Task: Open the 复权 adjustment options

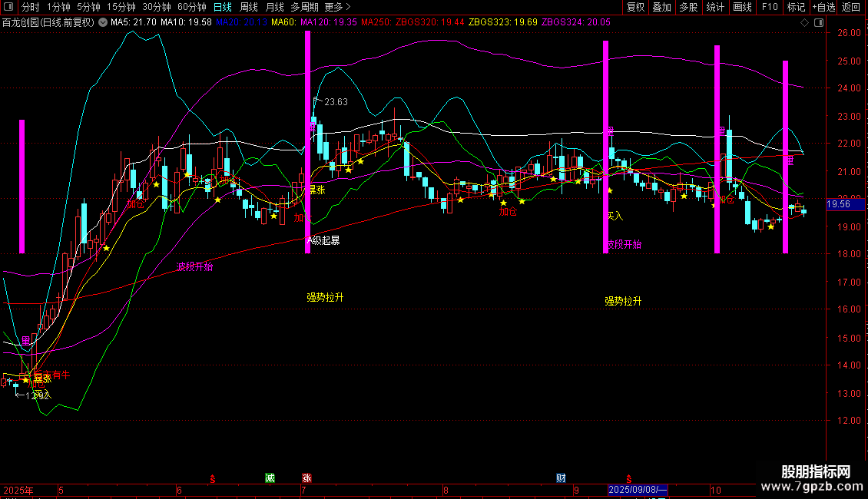Action: click(635, 7)
